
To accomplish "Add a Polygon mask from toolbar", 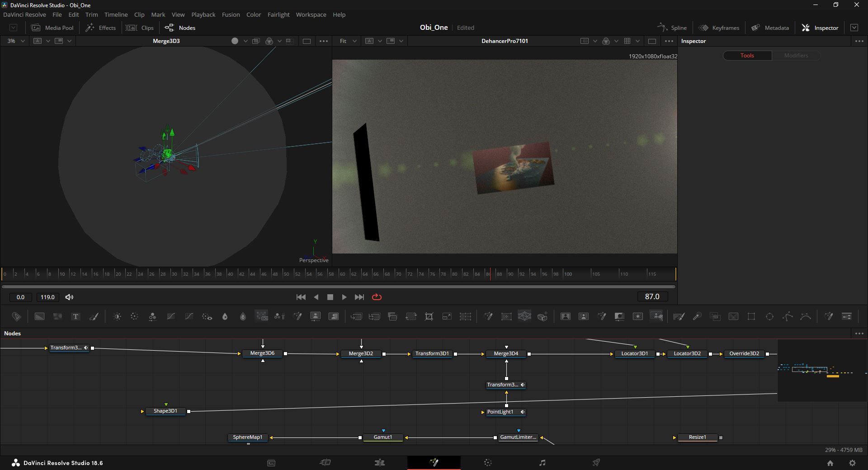I will coord(788,317).
